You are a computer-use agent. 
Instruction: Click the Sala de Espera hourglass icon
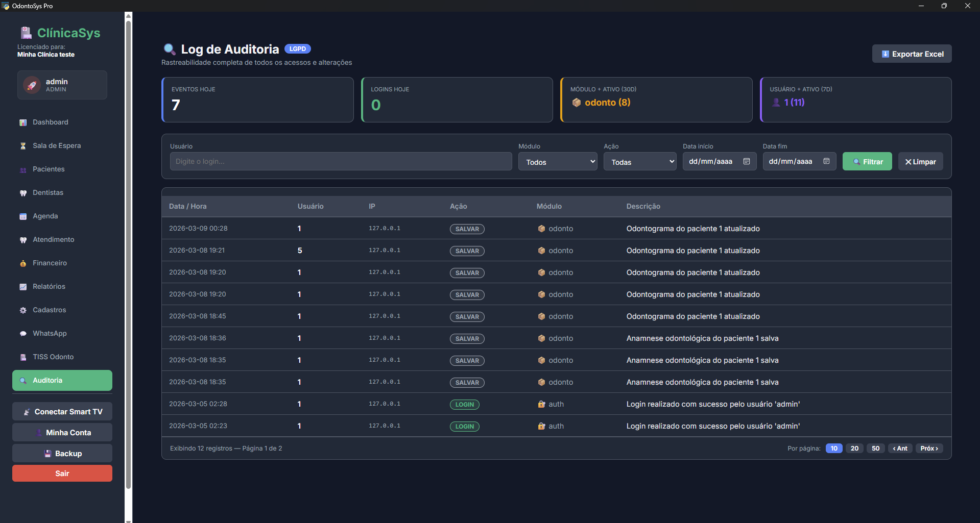pos(23,146)
